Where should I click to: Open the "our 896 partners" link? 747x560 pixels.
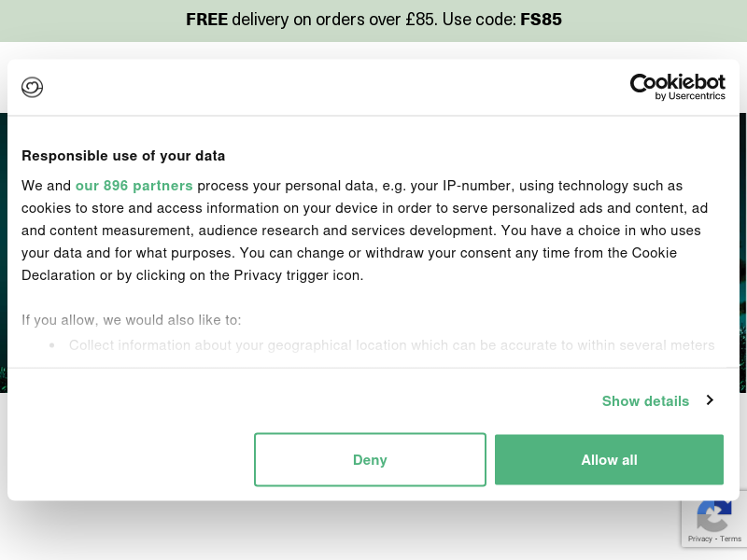point(134,185)
